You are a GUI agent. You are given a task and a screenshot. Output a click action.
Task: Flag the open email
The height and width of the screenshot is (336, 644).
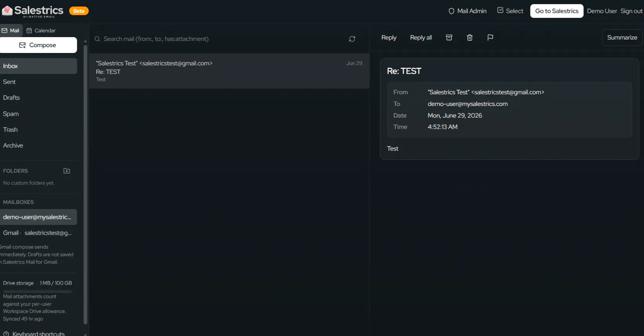click(x=490, y=38)
